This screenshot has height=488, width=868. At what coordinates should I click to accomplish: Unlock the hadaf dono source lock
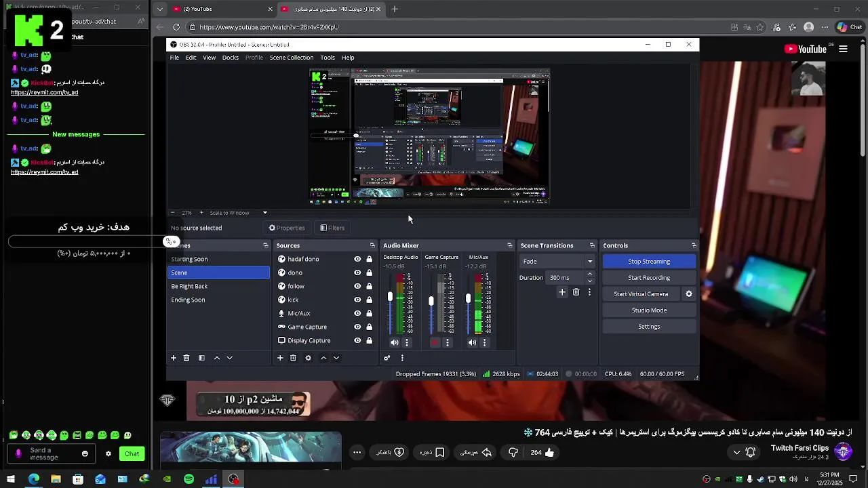tap(369, 259)
